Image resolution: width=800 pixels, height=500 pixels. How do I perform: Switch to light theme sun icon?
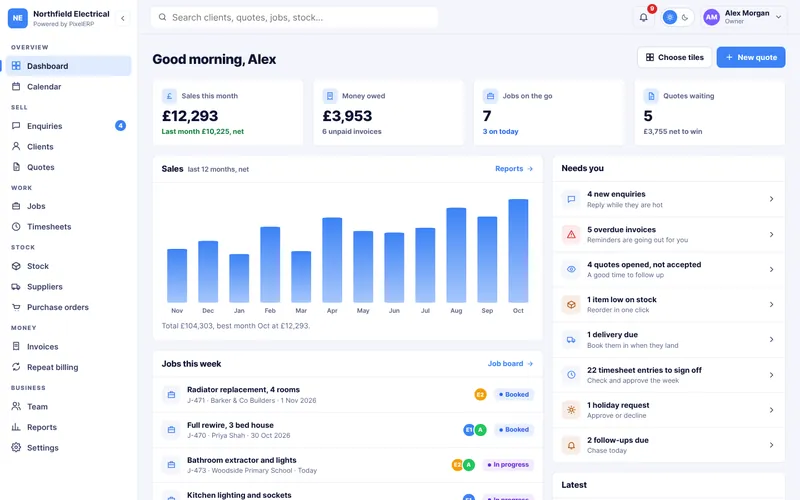click(670, 17)
